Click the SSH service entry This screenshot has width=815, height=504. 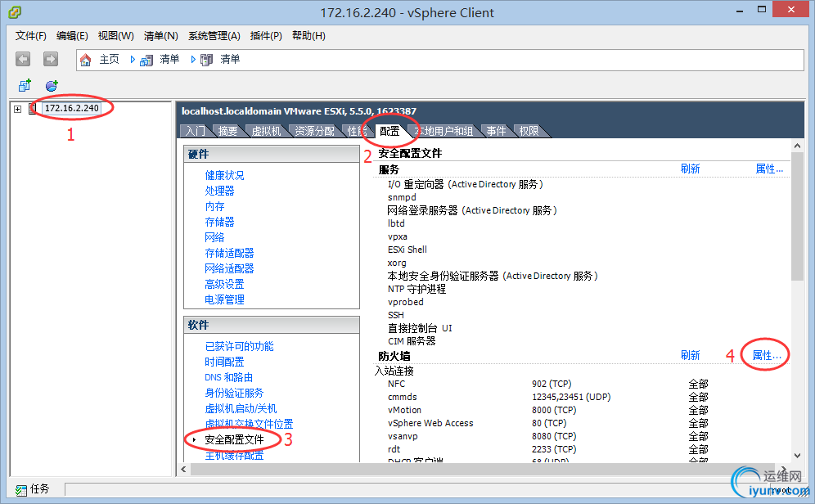click(x=395, y=315)
